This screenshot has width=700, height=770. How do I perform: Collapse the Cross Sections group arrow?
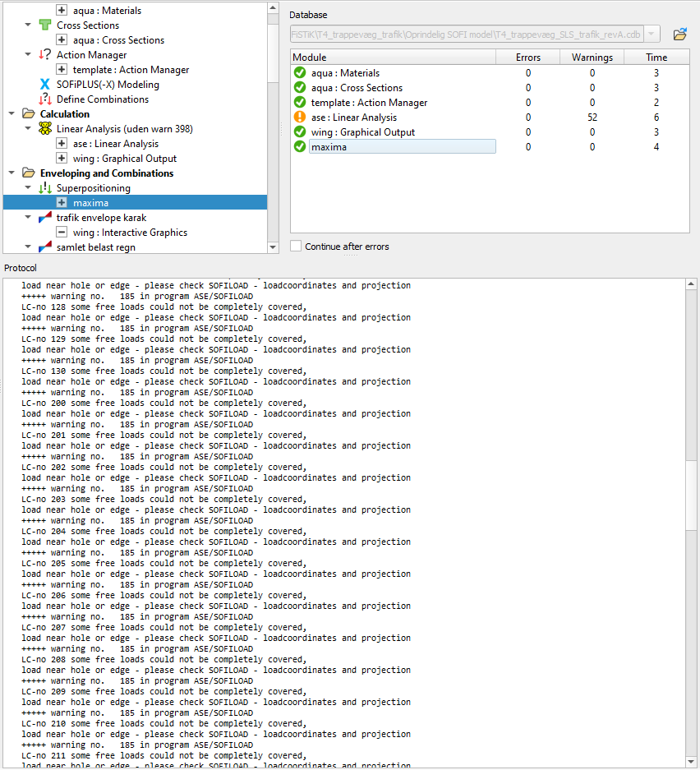tap(28, 25)
